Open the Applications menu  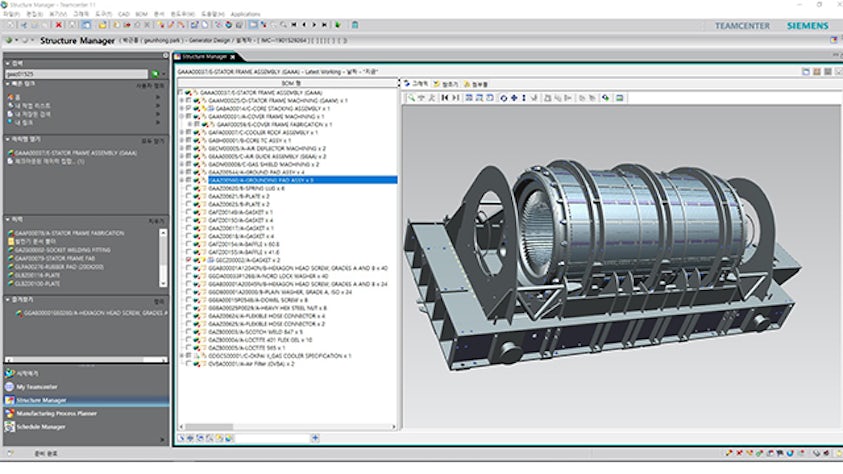245,14
